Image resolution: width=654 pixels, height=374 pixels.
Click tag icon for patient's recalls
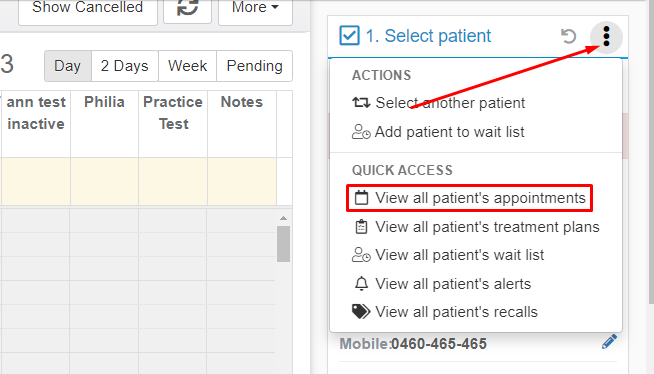361,311
